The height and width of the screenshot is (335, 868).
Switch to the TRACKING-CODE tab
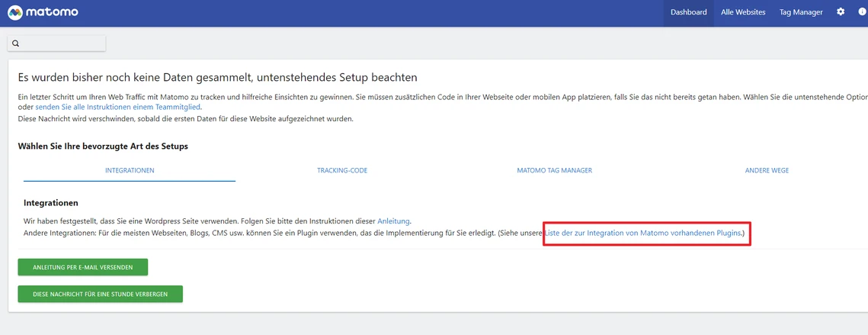coord(342,170)
